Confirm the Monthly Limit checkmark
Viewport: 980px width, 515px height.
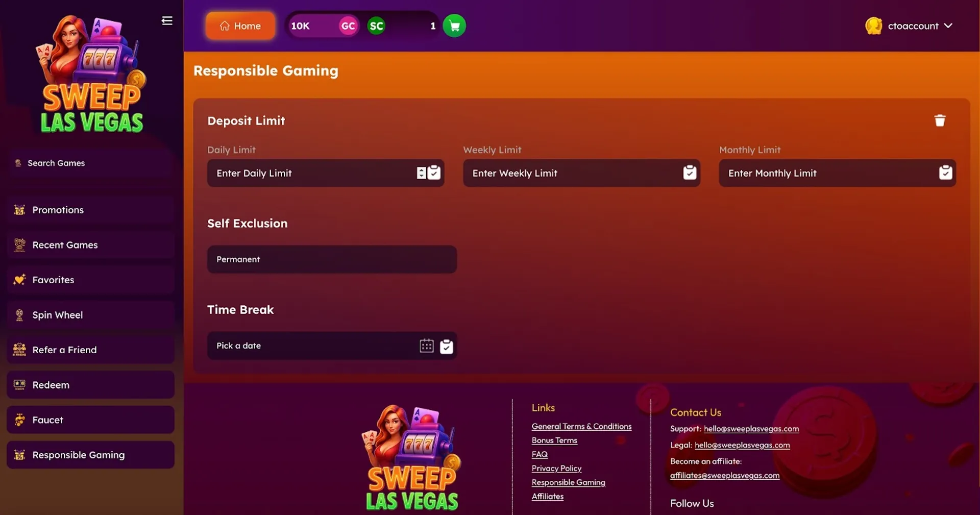coord(946,173)
